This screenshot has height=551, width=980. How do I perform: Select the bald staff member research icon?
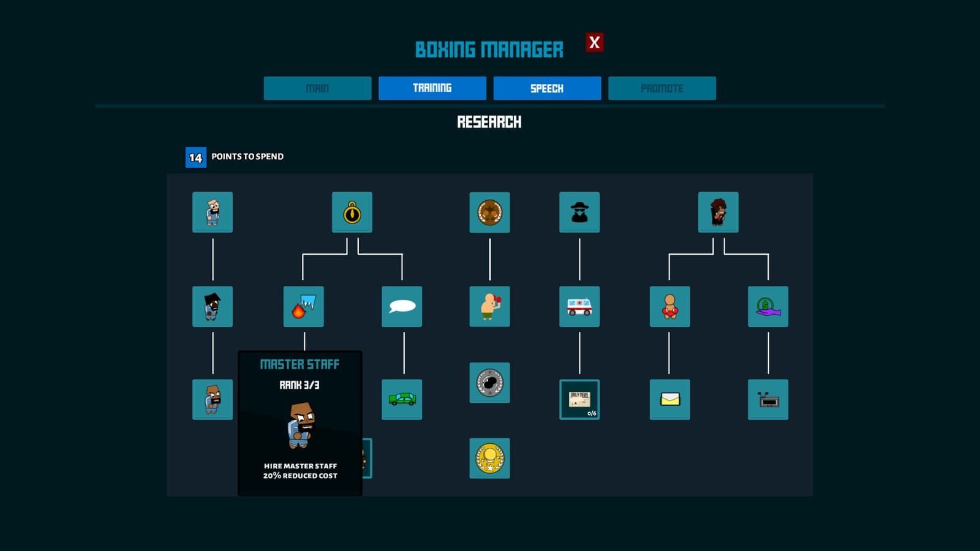[213, 212]
